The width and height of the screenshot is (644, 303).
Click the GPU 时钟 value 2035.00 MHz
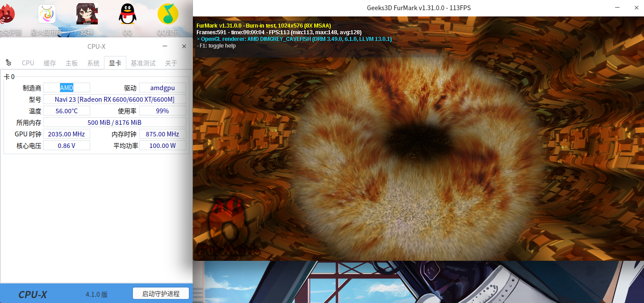67,134
